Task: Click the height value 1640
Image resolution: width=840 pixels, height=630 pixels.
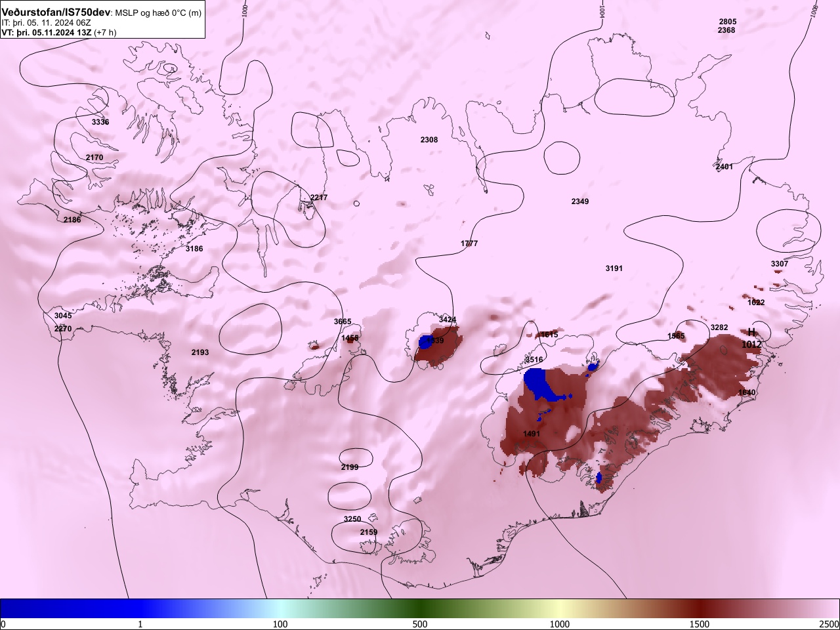Action: tap(747, 392)
